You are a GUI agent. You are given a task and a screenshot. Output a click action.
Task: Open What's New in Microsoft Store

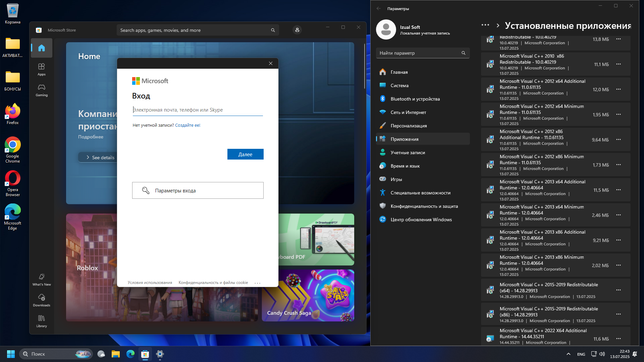42,280
